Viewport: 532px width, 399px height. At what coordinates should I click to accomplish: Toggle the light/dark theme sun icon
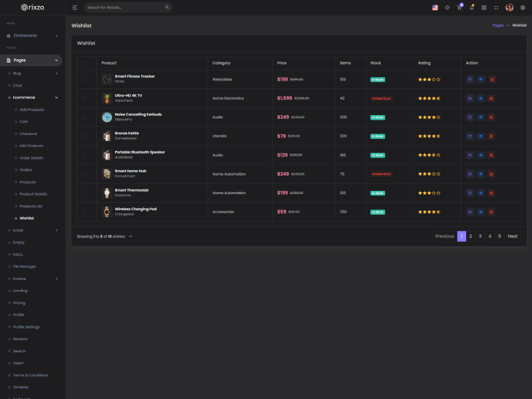coord(447,7)
